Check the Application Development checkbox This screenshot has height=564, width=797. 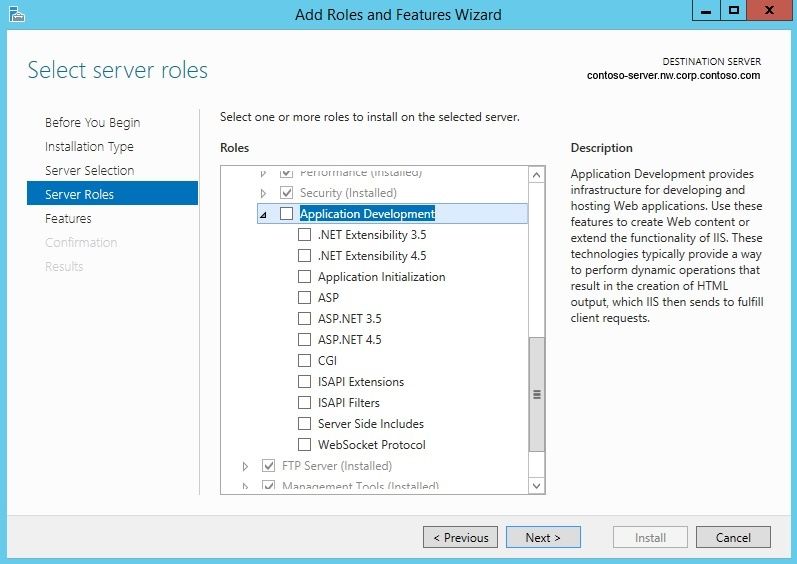(x=287, y=213)
